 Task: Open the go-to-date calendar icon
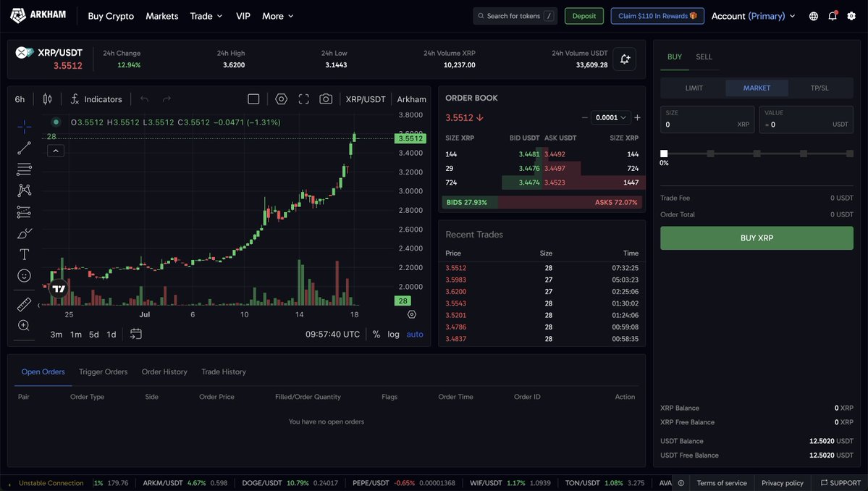pos(135,334)
